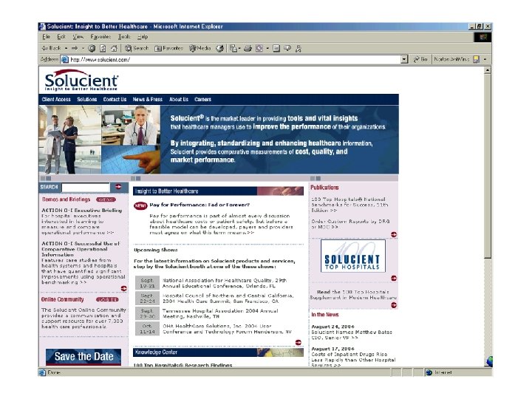Open the Edit icon dropdown arrow
The image size is (532, 399).
[x=267, y=49]
